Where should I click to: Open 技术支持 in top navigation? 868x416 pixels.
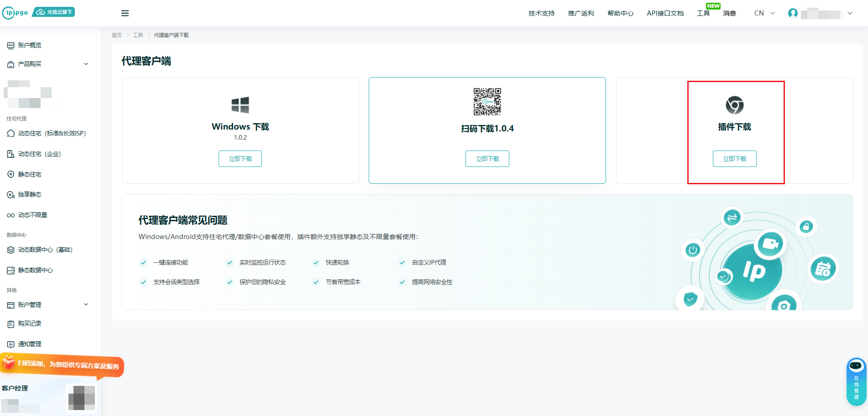click(x=541, y=13)
